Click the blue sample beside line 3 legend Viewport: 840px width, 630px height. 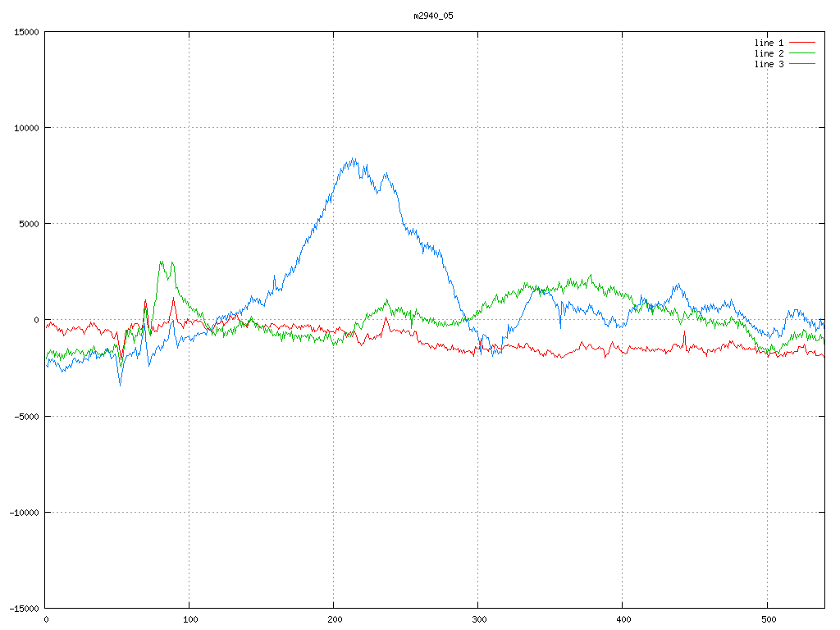coord(802,64)
